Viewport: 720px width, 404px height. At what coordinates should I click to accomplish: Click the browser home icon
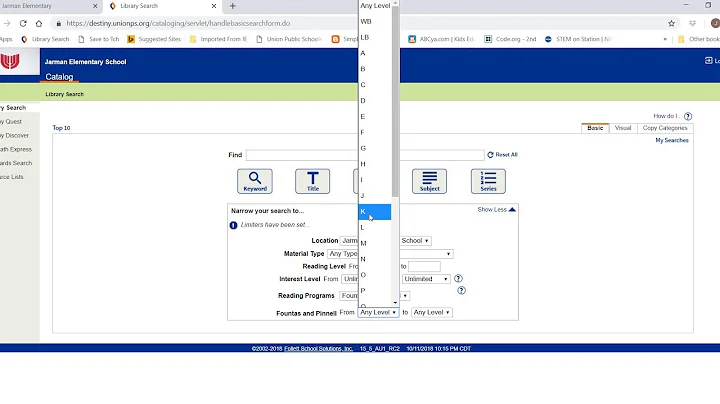pos(39,23)
